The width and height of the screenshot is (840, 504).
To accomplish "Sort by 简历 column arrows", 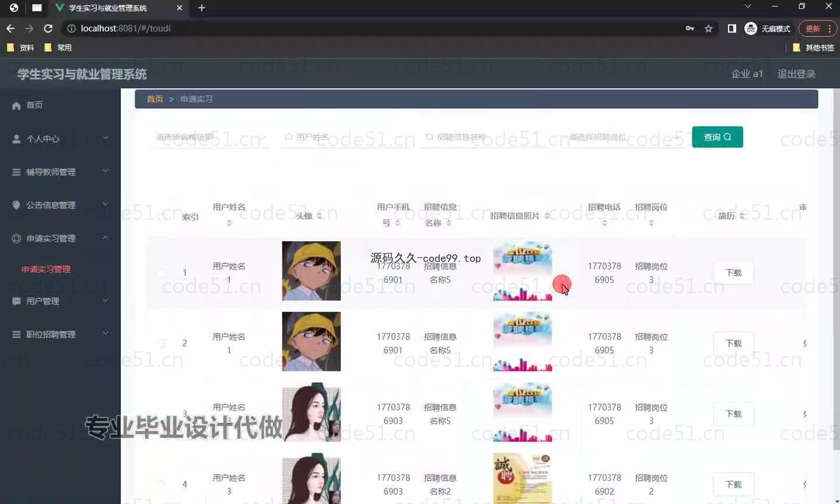I will pyautogui.click(x=742, y=216).
